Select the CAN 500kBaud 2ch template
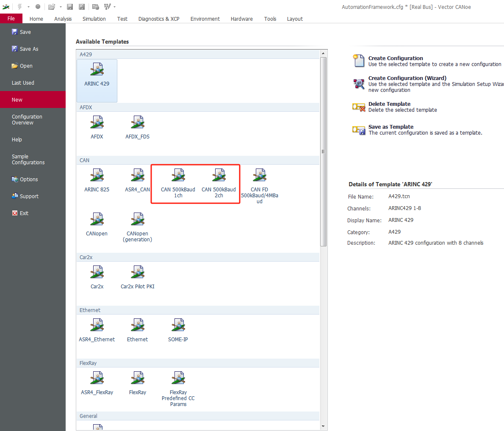This screenshot has height=431, width=504. coord(219,183)
